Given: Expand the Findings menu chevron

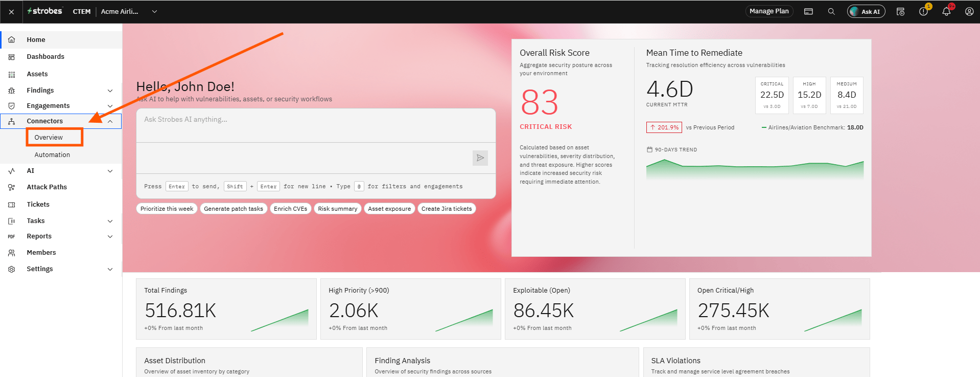Looking at the screenshot, I should pyautogui.click(x=110, y=91).
